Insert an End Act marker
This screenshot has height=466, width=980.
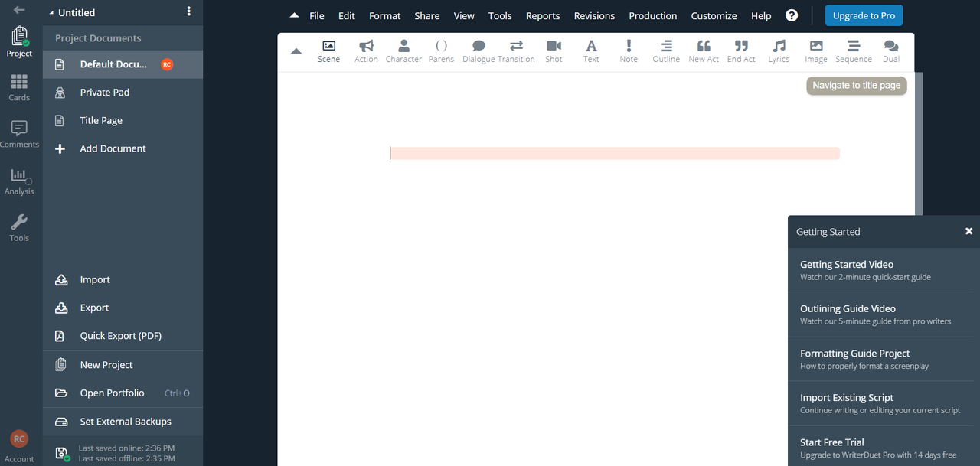tap(741, 51)
